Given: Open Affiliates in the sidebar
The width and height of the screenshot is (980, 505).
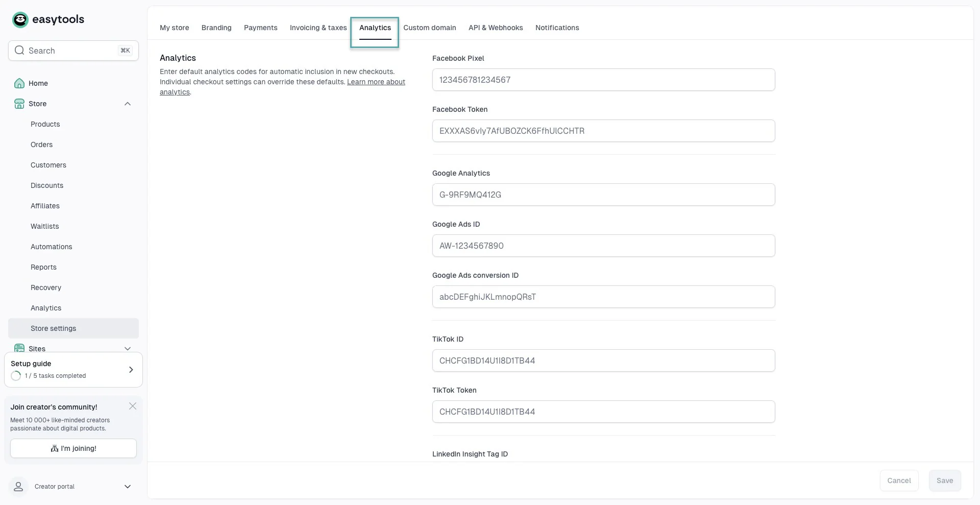Looking at the screenshot, I should (73, 206).
